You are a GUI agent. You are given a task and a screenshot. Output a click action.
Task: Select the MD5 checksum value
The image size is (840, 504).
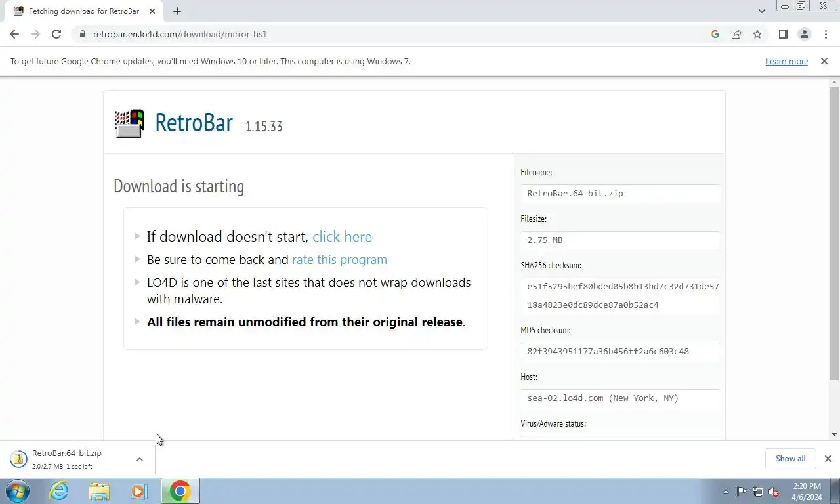pos(620,352)
